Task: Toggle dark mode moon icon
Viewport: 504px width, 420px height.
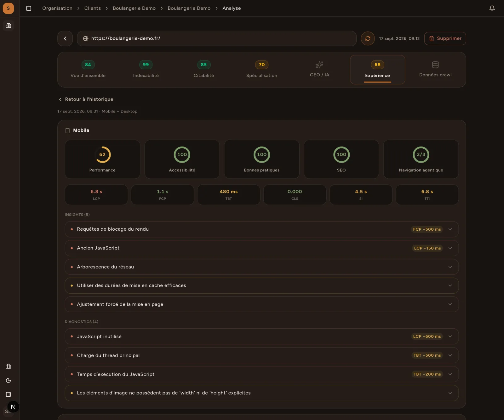Action: 9,381
